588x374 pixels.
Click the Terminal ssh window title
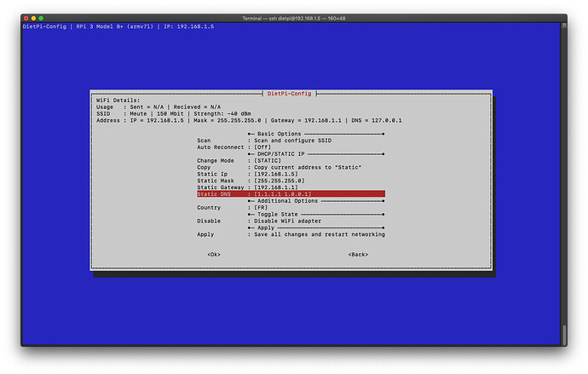click(x=294, y=19)
